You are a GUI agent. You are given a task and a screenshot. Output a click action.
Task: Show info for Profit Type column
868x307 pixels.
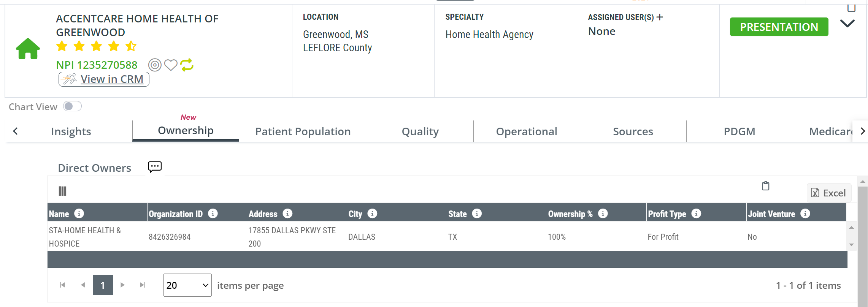point(696,214)
